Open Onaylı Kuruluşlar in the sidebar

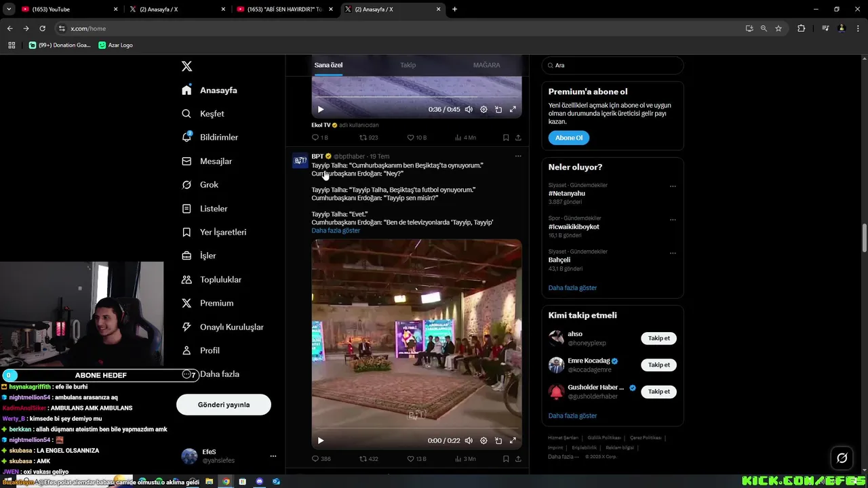click(222, 327)
